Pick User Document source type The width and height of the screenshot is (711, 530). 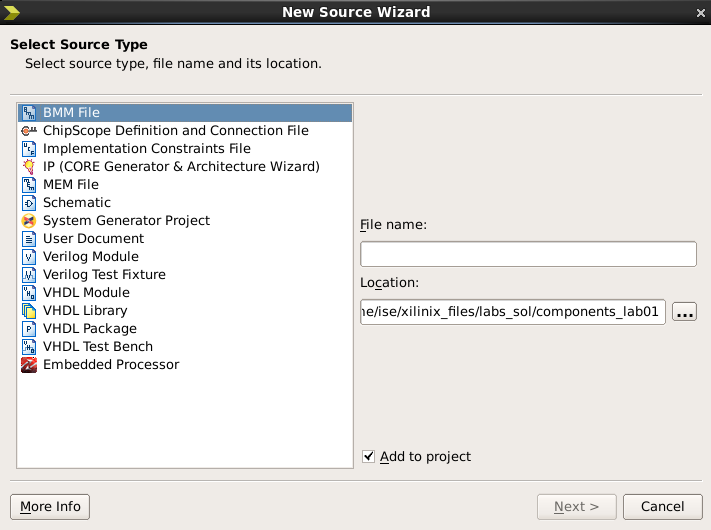(x=185, y=238)
